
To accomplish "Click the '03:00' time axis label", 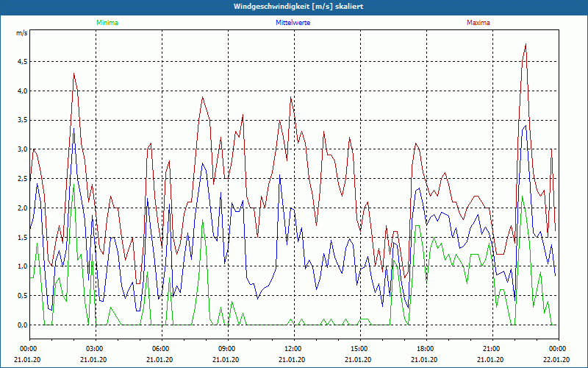I will pos(94,349).
